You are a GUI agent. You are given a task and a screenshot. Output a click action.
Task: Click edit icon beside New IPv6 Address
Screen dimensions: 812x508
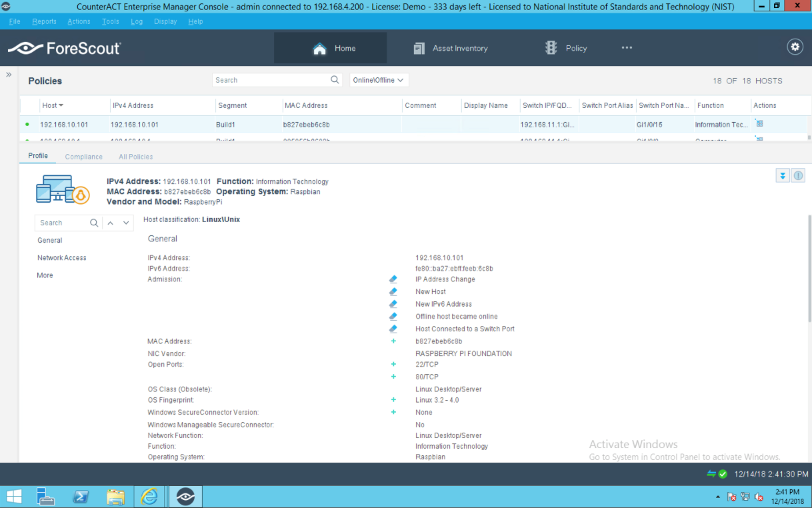coord(393,304)
